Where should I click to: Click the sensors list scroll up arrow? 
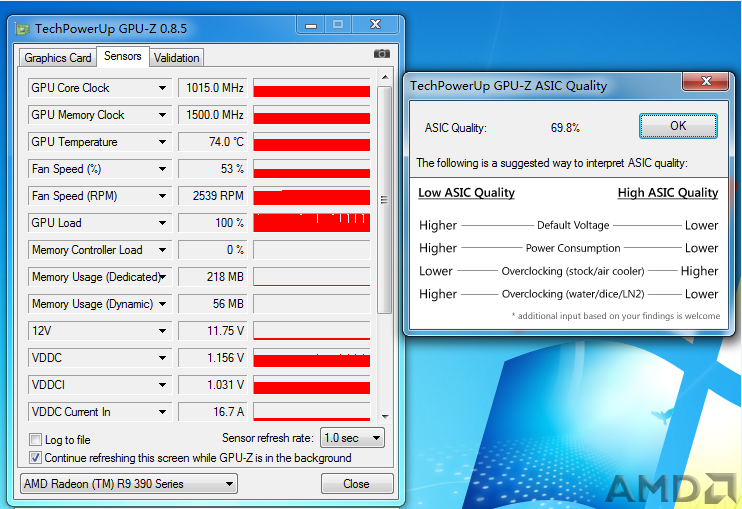(x=385, y=77)
